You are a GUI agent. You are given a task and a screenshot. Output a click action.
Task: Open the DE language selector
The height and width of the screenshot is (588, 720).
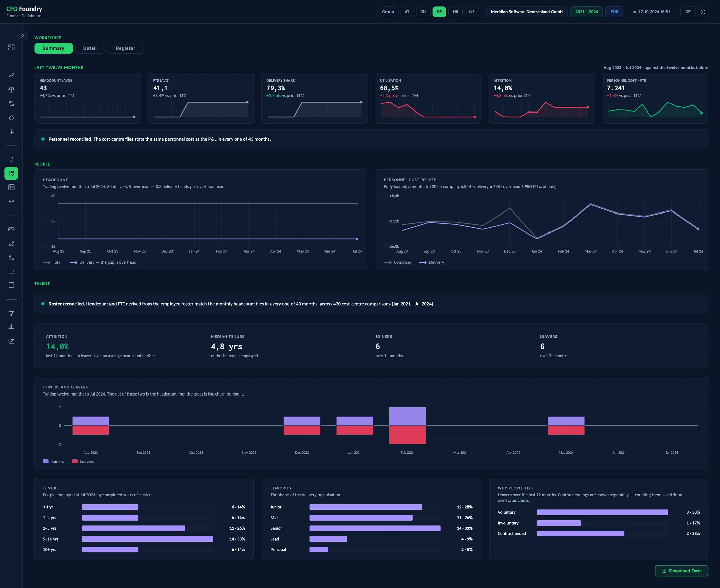tap(688, 12)
